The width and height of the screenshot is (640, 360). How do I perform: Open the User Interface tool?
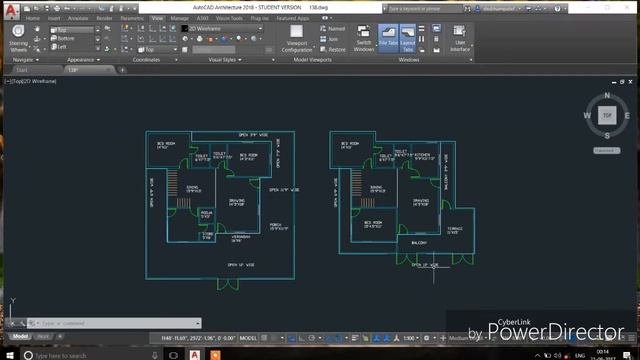click(460, 38)
